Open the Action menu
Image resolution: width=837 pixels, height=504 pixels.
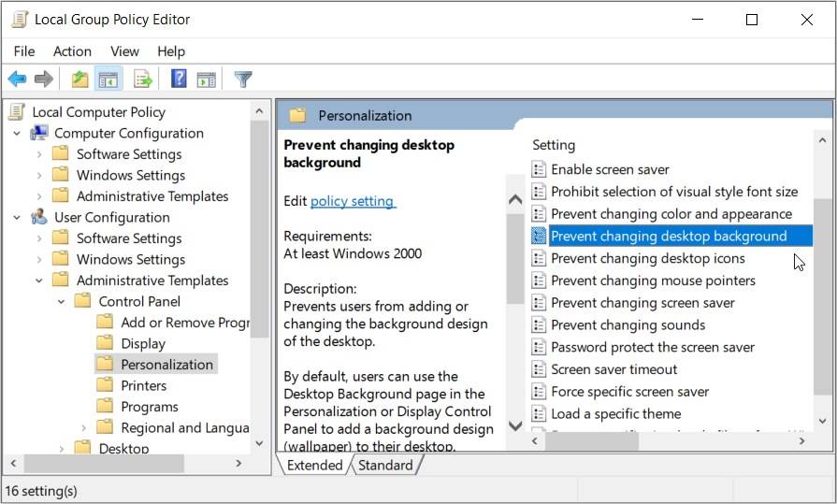(72, 51)
